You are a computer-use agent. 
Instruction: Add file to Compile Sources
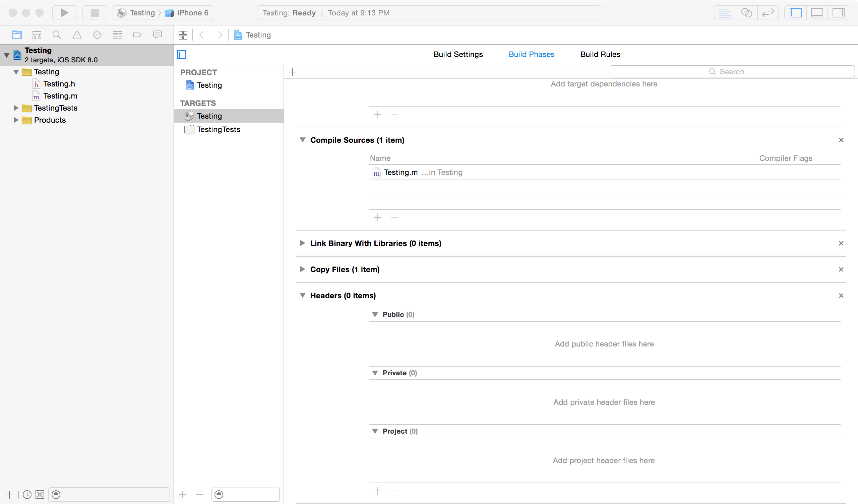click(x=378, y=217)
